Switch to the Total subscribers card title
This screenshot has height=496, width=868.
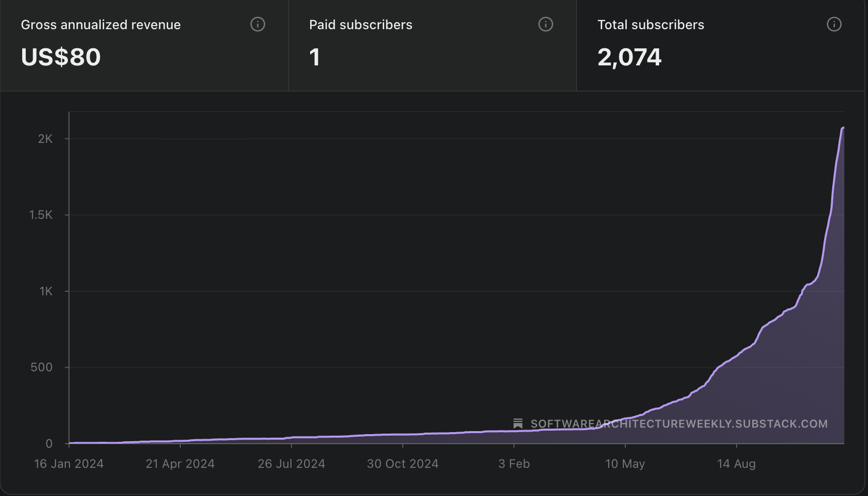pos(650,25)
